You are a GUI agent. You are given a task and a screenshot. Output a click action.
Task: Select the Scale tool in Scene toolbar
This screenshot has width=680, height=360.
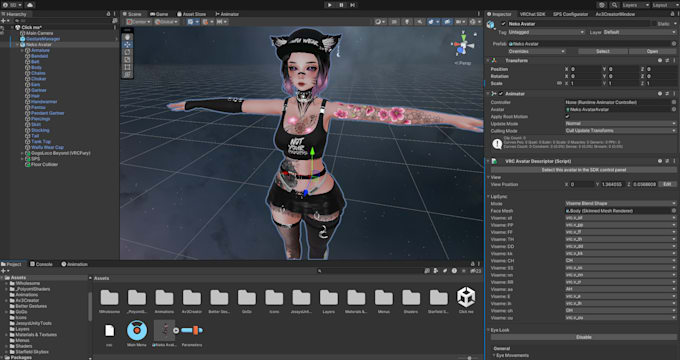(127, 60)
